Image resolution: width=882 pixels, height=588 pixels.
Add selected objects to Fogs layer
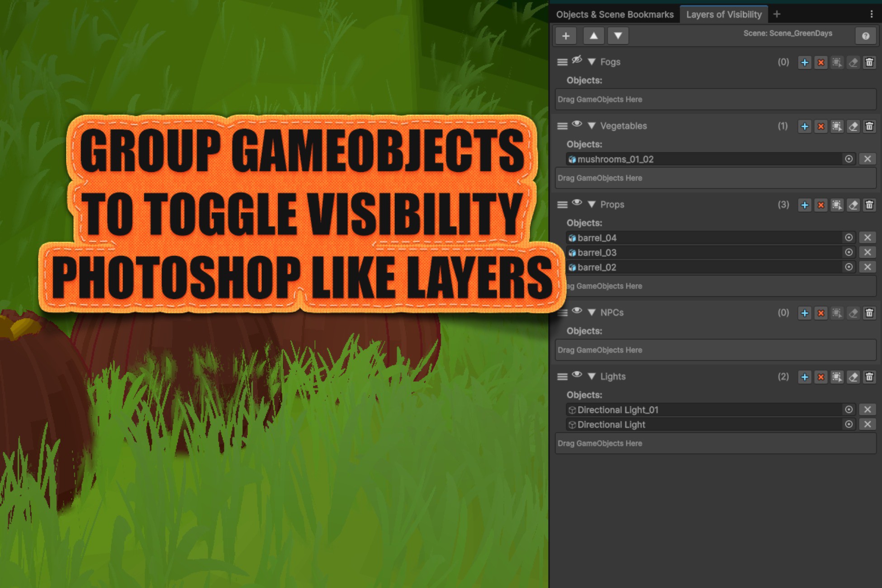(804, 62)
